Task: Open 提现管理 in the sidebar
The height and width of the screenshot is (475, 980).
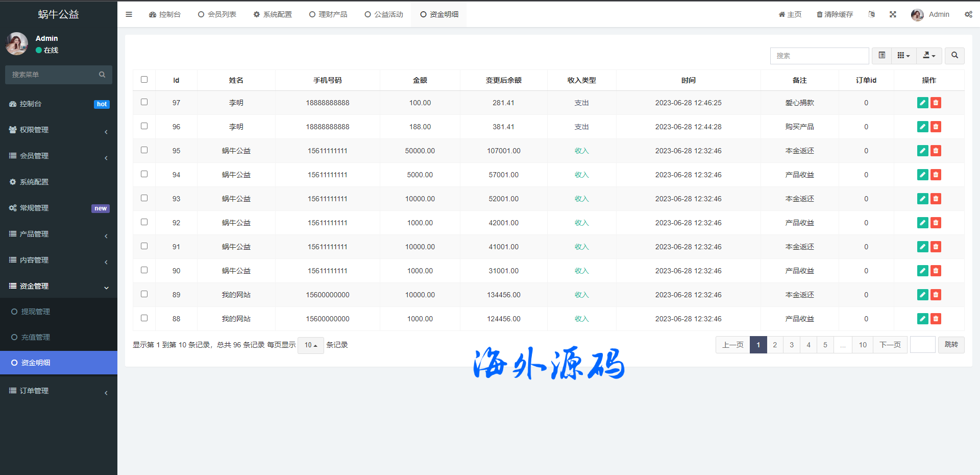Action: pyautogui.click(x=36, y=312)
